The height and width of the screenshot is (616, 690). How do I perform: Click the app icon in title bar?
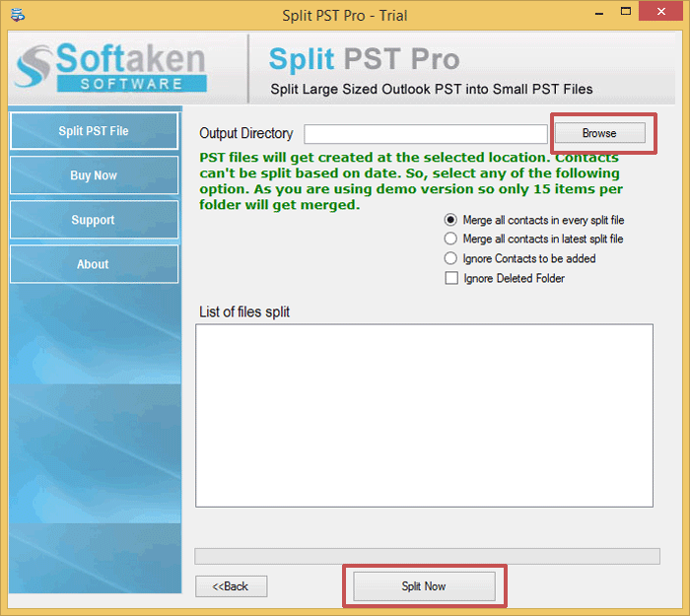[18, 15]
